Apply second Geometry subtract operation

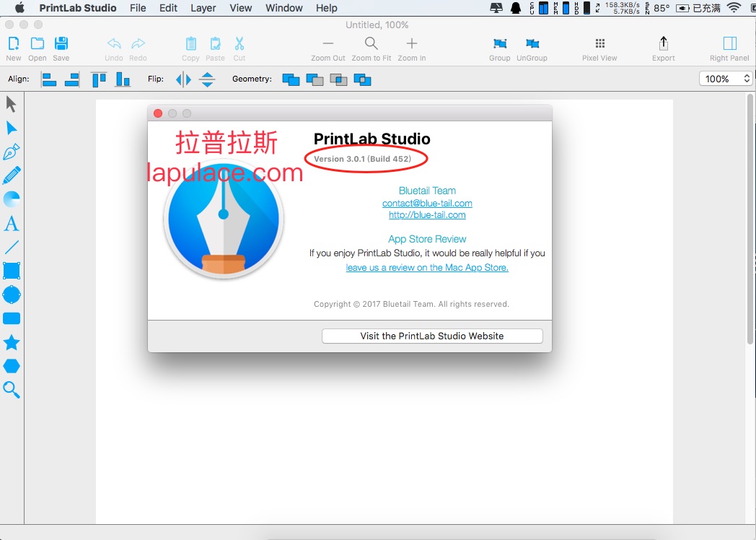pyautogui.click(x=315, y=79)
